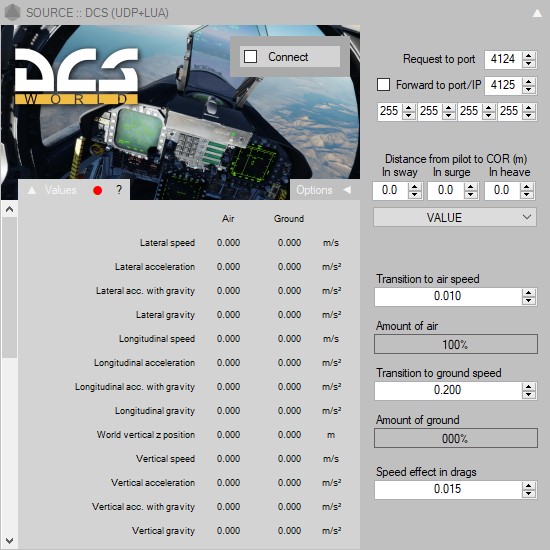Click the World vertical z position Ground value

(x=289, y=435)
